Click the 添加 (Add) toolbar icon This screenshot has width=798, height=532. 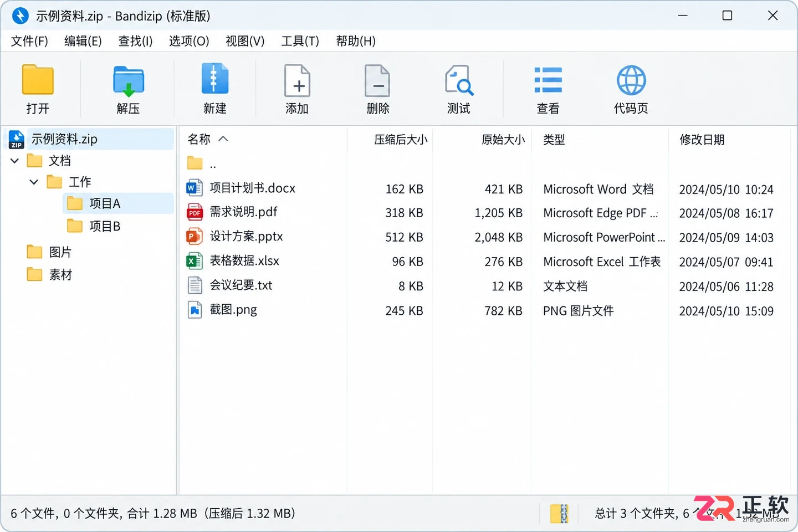(297, 81)
